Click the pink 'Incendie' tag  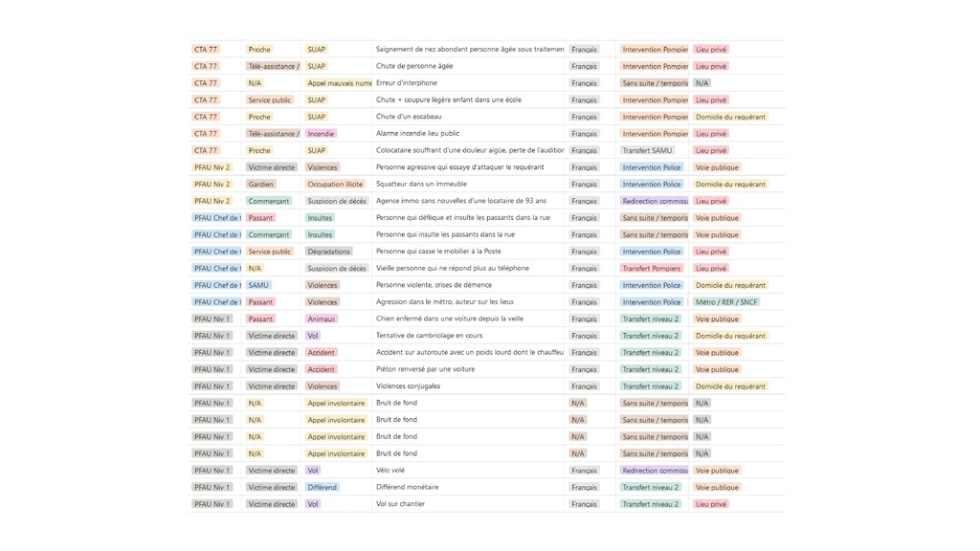[x=321, y=134]
